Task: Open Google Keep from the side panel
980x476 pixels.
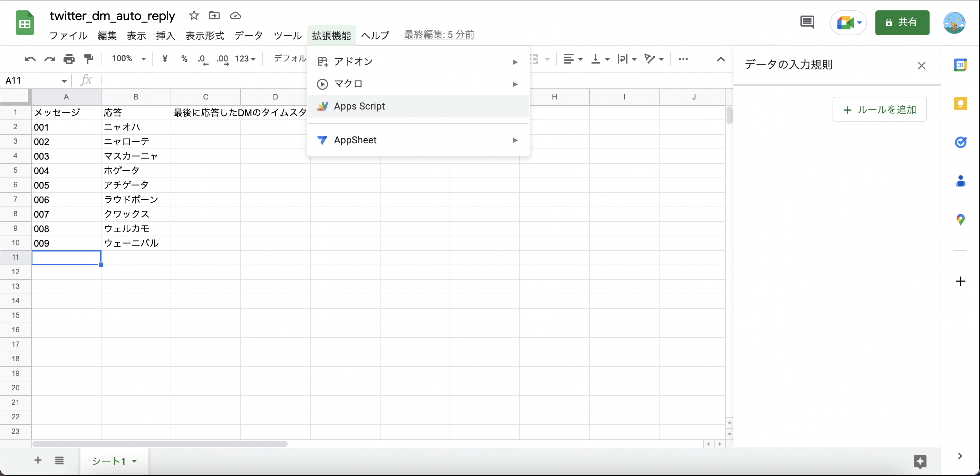Action: [x=961, y=104]
